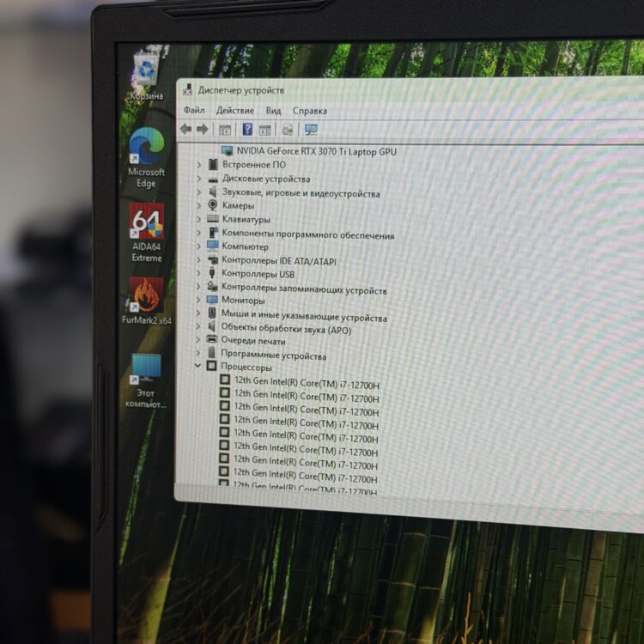644x644 pixels.
Task: Click the blue Help question mark toolbar icon
Action: tap(247, 130)
